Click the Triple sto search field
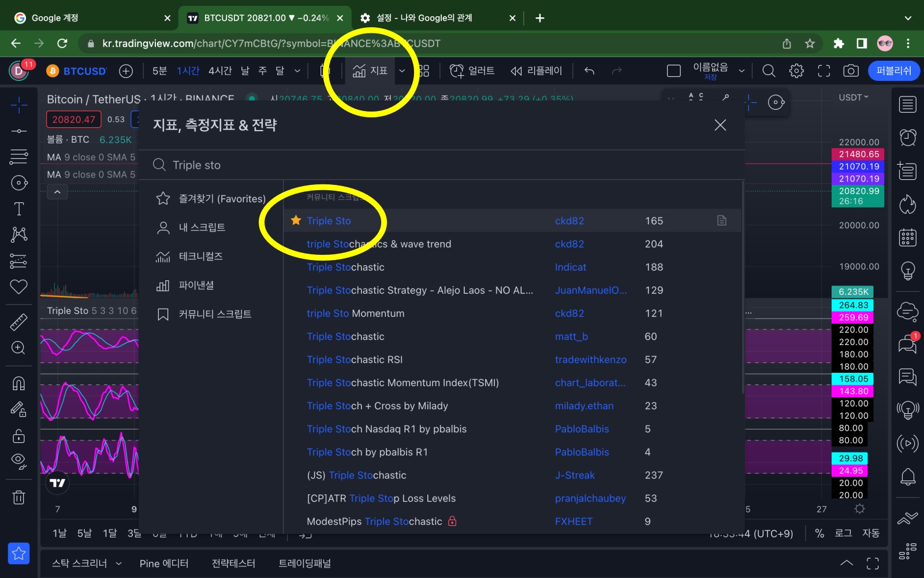 [442, 165]
